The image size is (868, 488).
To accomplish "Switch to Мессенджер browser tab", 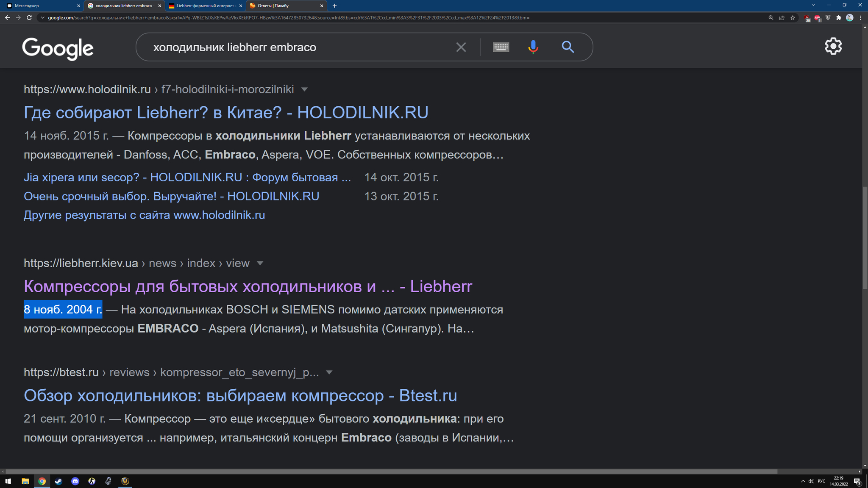I will coord(40,6).
